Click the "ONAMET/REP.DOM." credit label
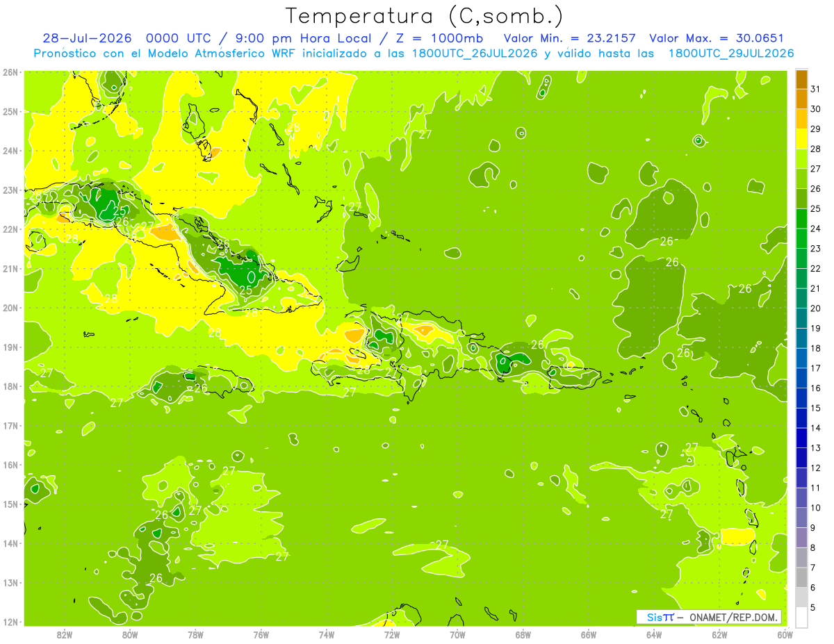Viewport: 834px width, 644px height. tap(733, 617)
